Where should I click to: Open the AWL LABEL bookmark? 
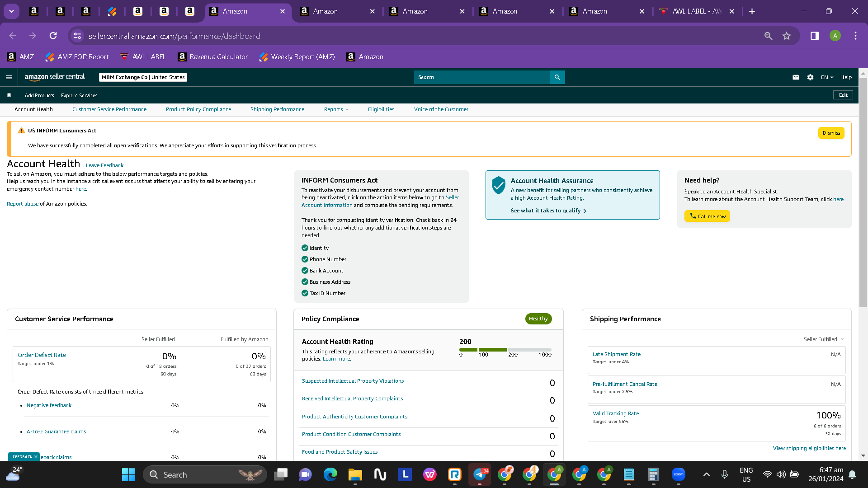(x=143, y=57)
